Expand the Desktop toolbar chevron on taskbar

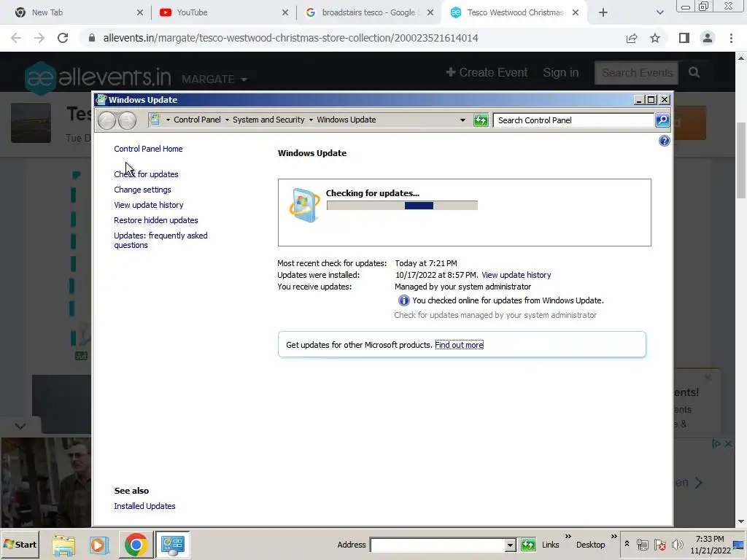614,537
